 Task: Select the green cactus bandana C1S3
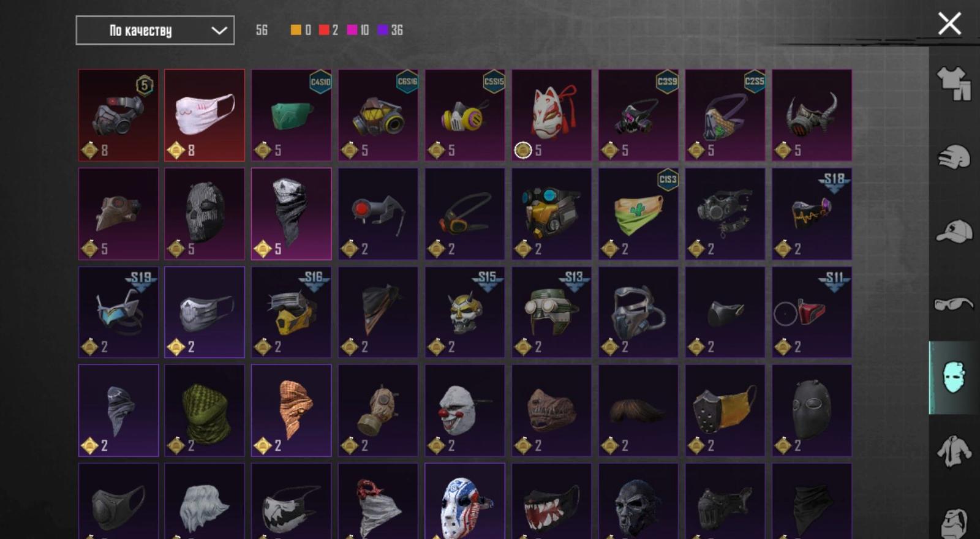pyautogui.click(x=638, y=214)
